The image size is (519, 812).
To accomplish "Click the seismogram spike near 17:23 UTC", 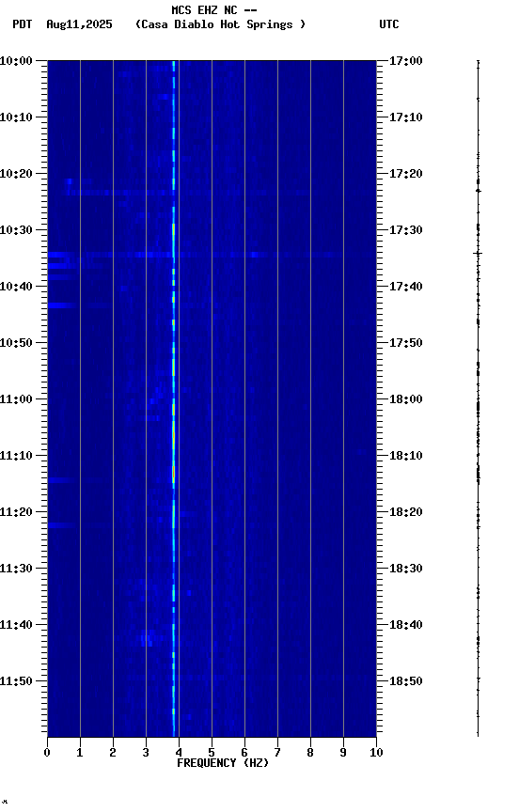I will pyautogui.click(x=478, y=191).
